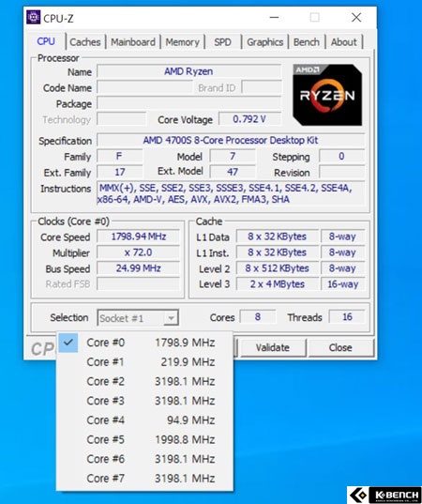Click the Core Speed value 1798.94 MHz
422x504 pixels.
(x=139, y=237)
